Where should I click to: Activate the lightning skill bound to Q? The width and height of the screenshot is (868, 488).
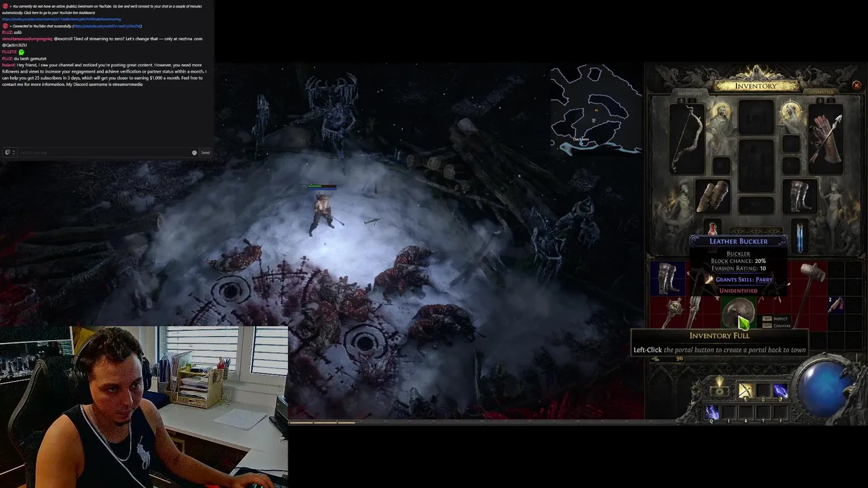click(711, 411)
